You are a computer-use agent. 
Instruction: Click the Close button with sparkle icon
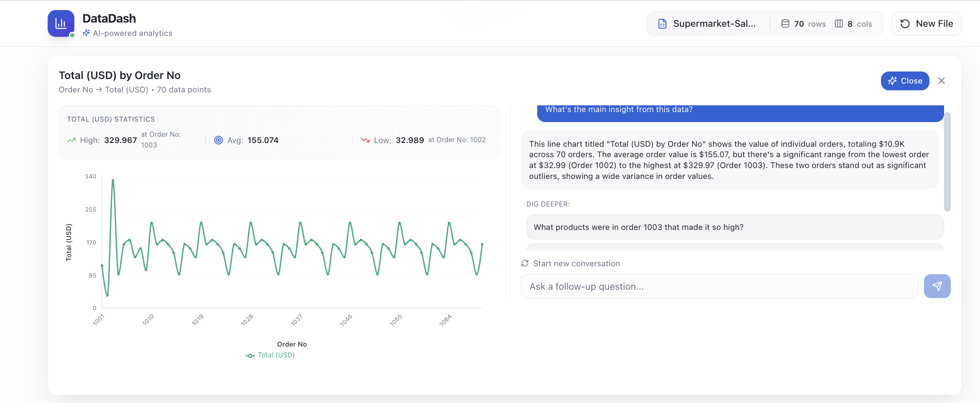coord(905,81)
